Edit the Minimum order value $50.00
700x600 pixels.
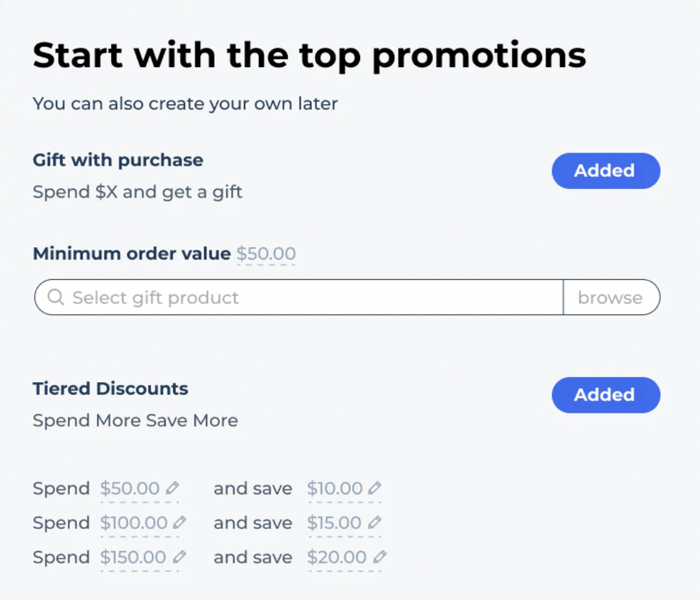[x=266, y=254]
